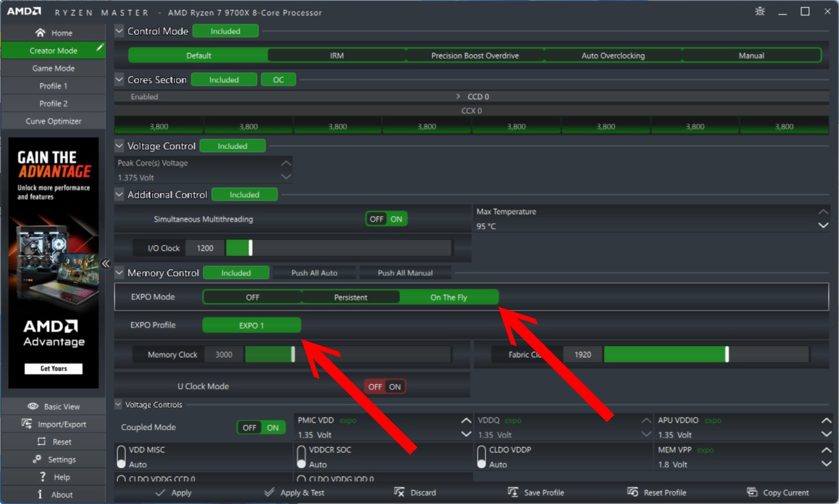Image resolution: width=839 pixels, height=504 pixels.
Task: Click the Basic View eye icon
Action: 33,406
